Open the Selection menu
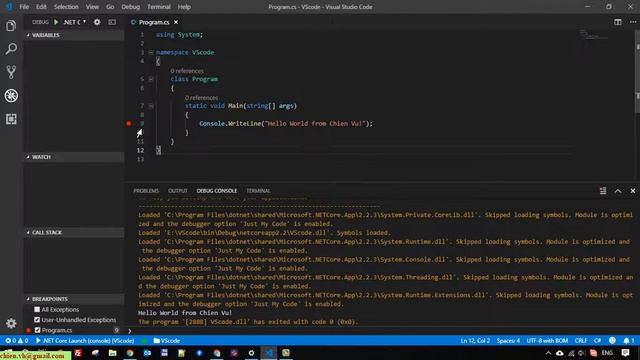Screen dimensions: 640x360 coord(66,7)
